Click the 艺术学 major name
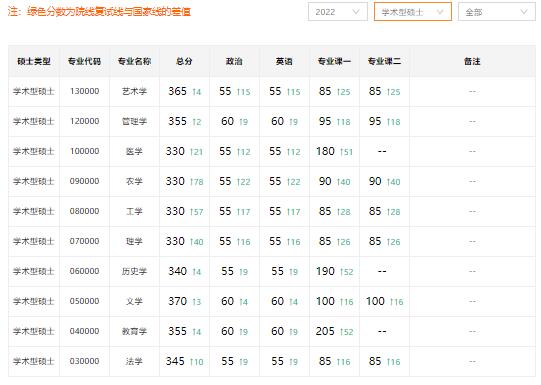 pyautogui.click(x=134, y=91)
